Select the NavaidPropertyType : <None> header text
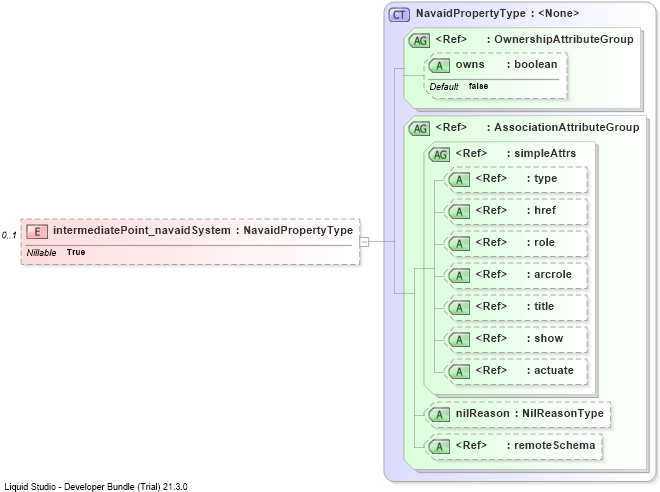 498,13
